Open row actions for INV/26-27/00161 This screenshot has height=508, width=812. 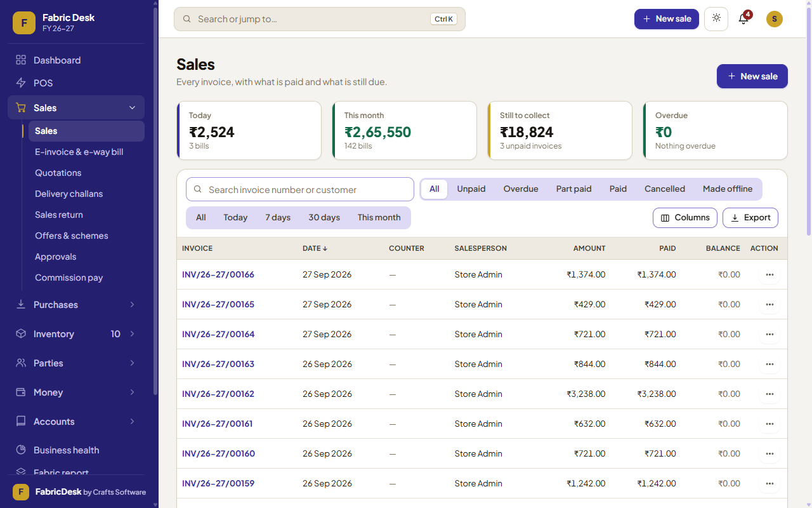769,424
